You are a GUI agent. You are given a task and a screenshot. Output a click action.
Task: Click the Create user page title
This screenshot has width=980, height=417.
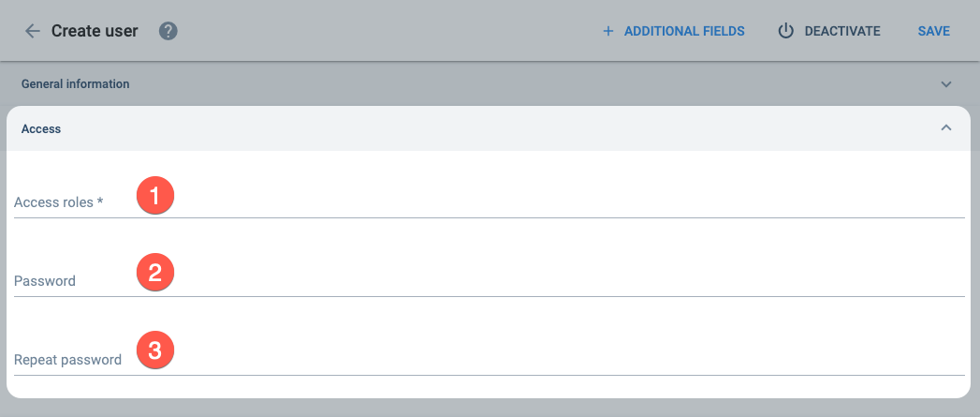coord(95,31)
